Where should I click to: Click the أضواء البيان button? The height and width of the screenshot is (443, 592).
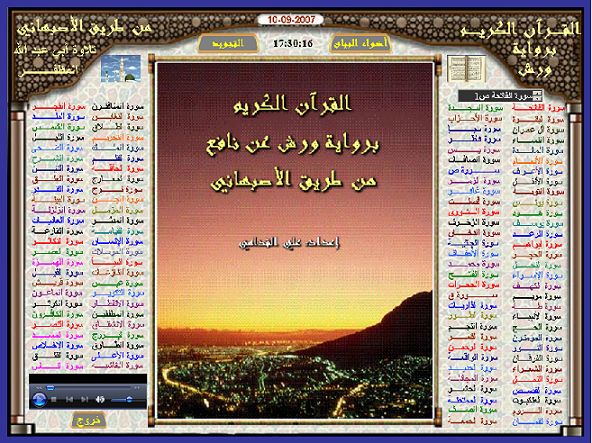click(x=360, y=44)
